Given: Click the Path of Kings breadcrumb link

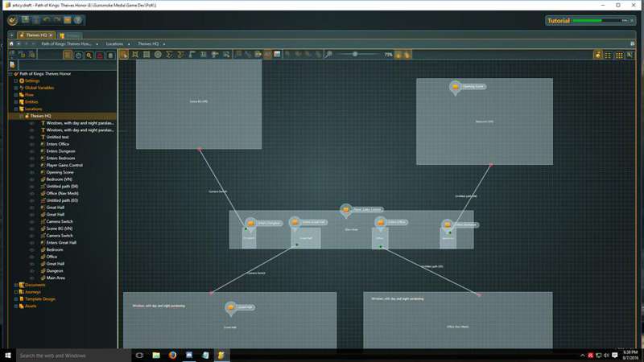Looking at the screenshot, I should click(66, 44).
